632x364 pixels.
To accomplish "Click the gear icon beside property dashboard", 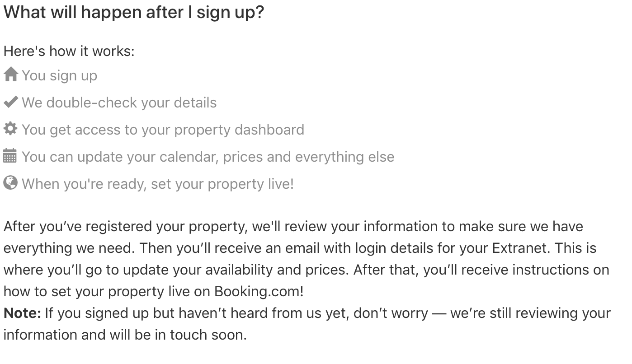I will [x=10, y=129].
